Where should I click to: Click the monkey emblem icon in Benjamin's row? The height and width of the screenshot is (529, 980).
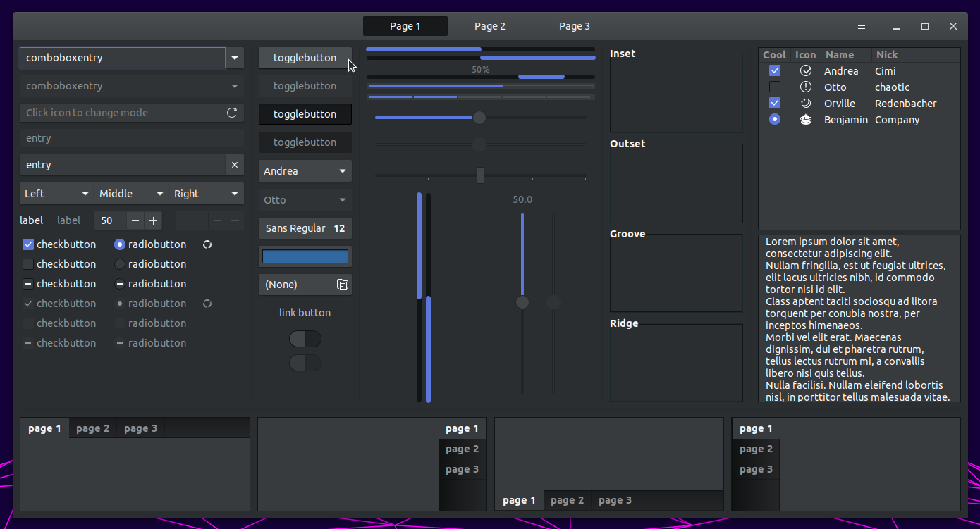click(805, 119)
